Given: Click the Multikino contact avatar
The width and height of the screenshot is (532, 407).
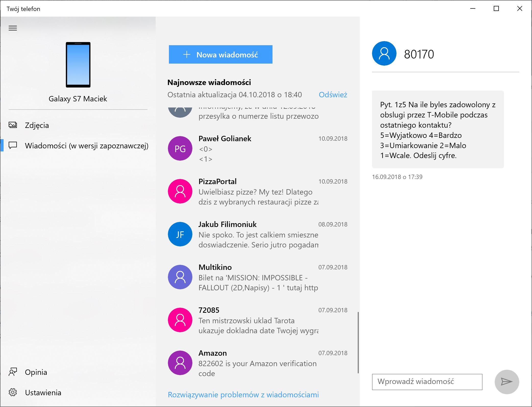Looking at the screenshot, I should point(180,277).
